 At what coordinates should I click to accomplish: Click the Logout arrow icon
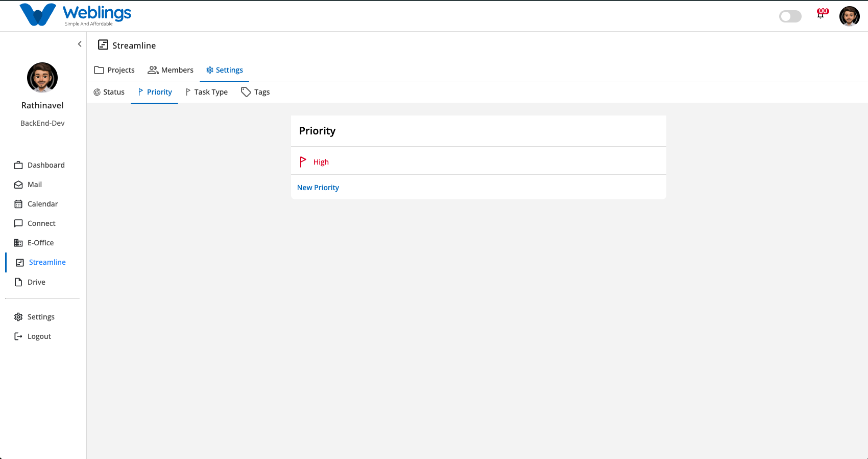point(18,336)
